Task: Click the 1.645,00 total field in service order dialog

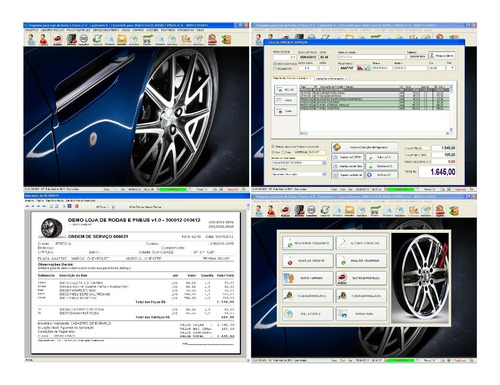Action: click(x=438, y=172)
